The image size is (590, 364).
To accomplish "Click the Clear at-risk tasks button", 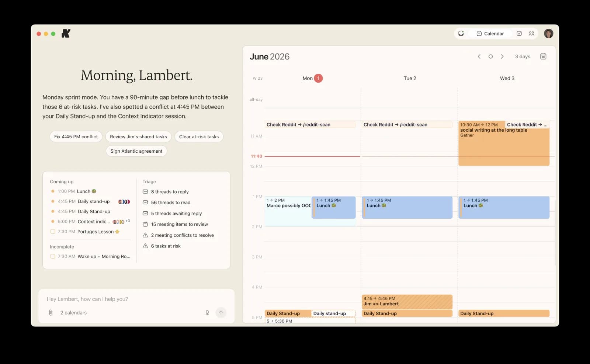I will [199, 136].
